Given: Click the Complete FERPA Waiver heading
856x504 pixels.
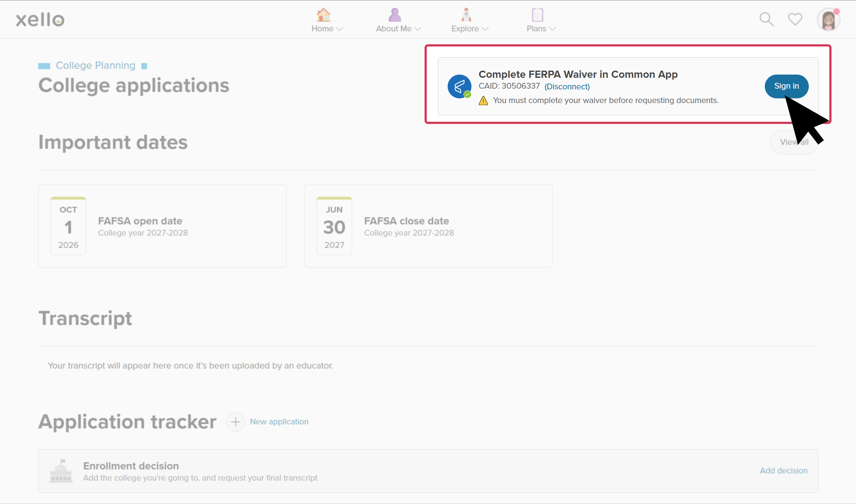Looking at the screenshot, I should 578,74.
